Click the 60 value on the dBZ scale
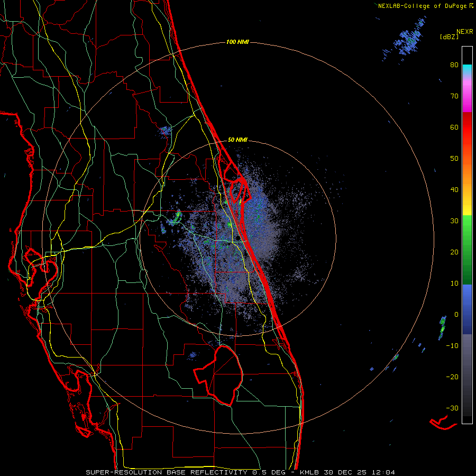 click(454, 127)
